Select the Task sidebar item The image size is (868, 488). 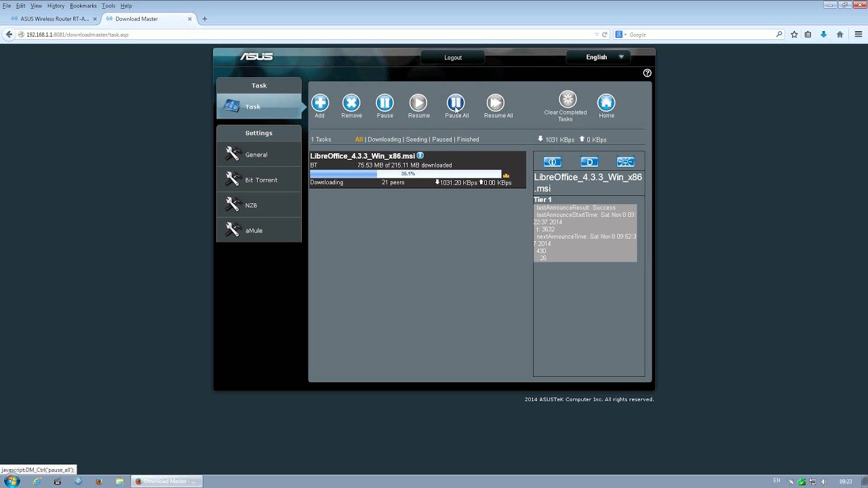pos(259,106)
